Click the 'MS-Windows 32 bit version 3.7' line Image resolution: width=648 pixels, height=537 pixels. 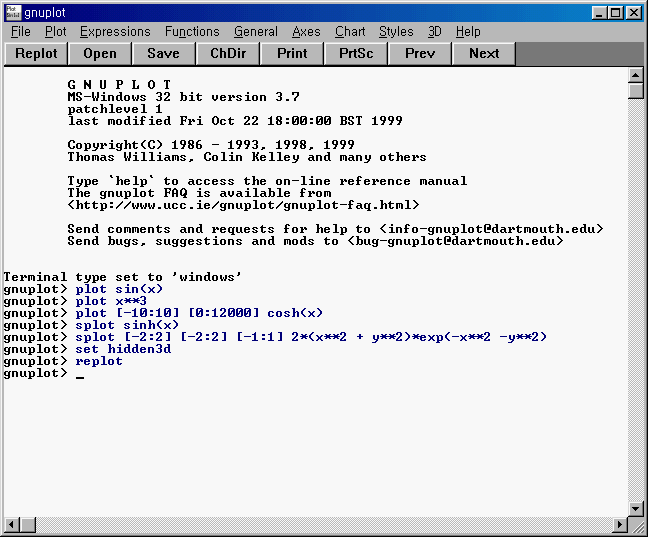(x=183, y=97)
